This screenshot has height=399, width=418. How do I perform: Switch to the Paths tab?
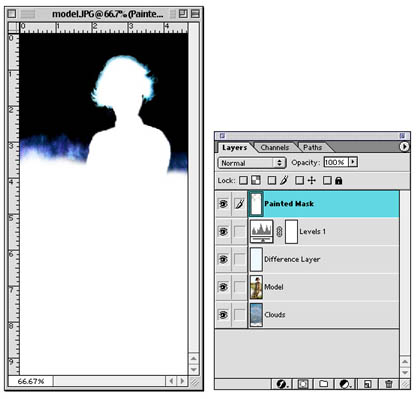point(312,147)
